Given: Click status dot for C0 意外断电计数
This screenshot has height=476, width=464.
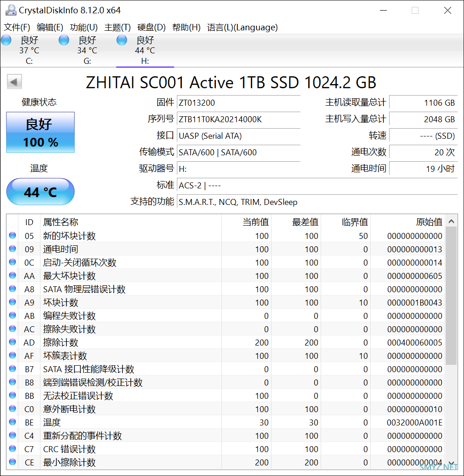Looking at the screenshot, I should point(12,408).
